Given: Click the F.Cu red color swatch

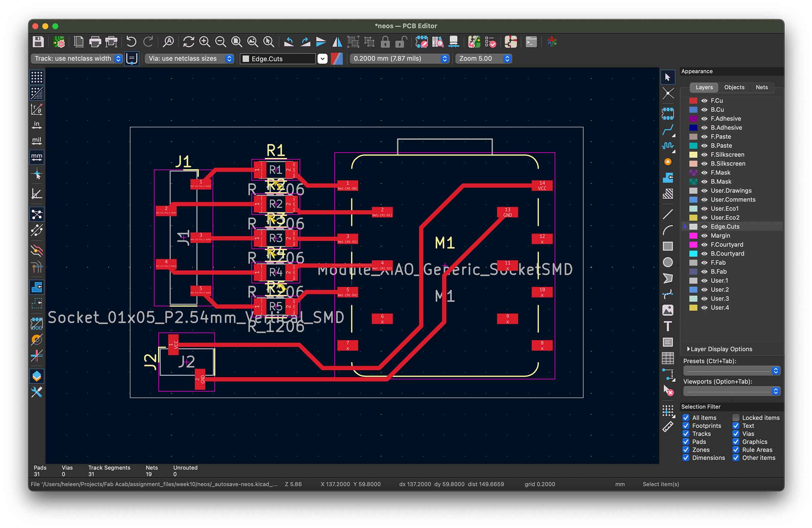Looking at the screenshot, I should [x=693, y=100].
